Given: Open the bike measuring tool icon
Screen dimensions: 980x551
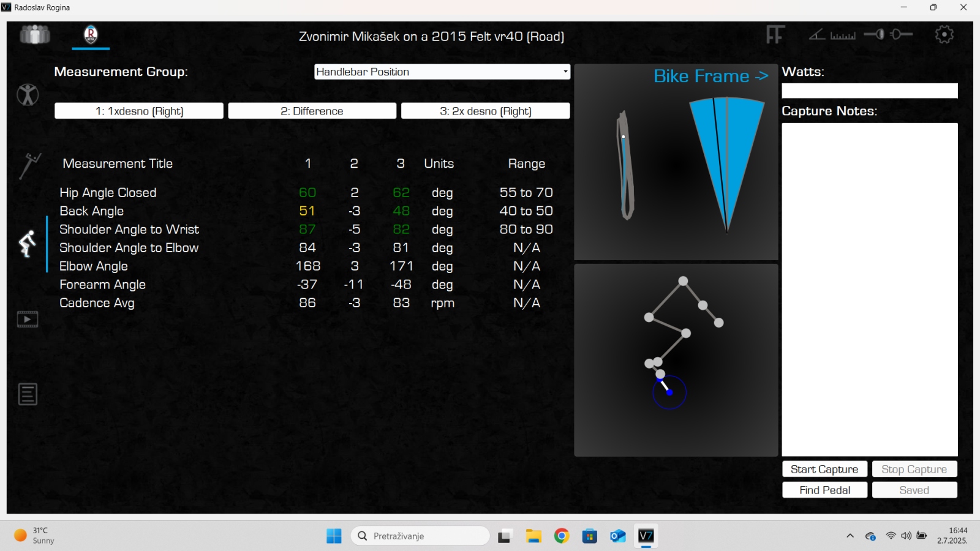Looking at the screenshot, I should tap(29, 166).
